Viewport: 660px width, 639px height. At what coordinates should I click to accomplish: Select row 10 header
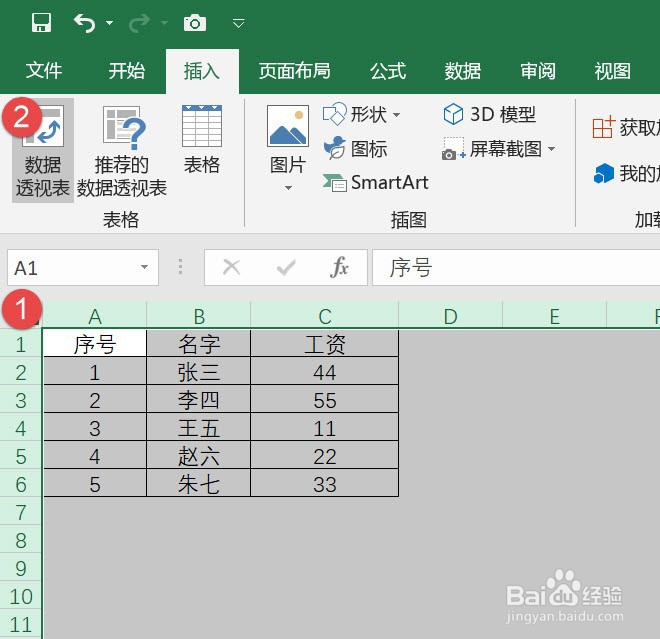coord(21,596)
